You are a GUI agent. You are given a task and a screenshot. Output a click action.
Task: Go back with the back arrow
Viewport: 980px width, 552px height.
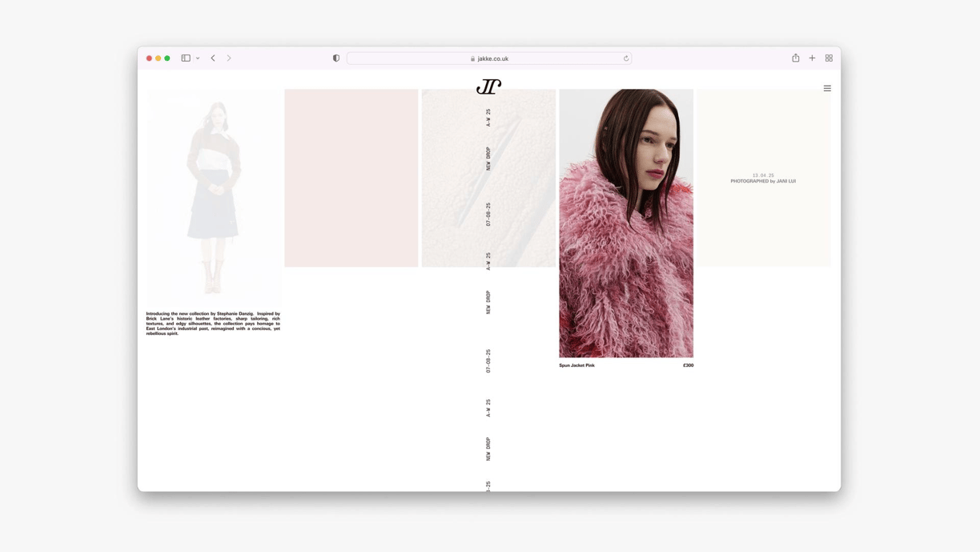(x=213, y=58)
